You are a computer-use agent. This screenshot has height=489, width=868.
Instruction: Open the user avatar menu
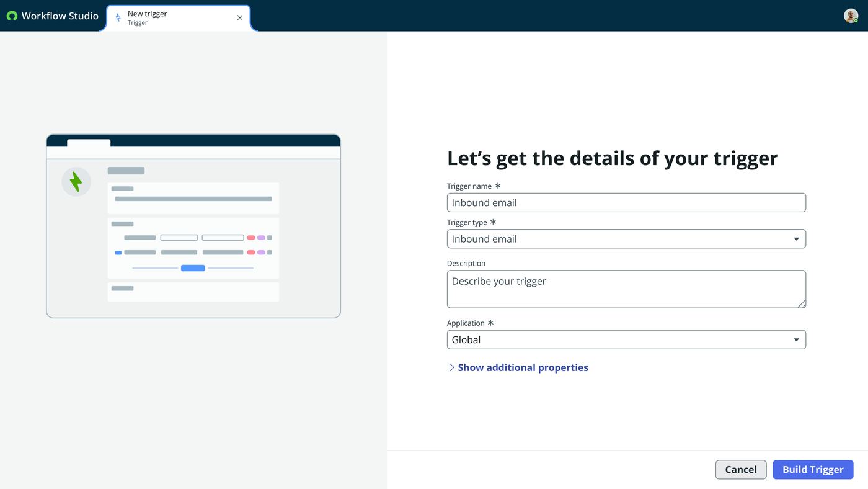851,16
